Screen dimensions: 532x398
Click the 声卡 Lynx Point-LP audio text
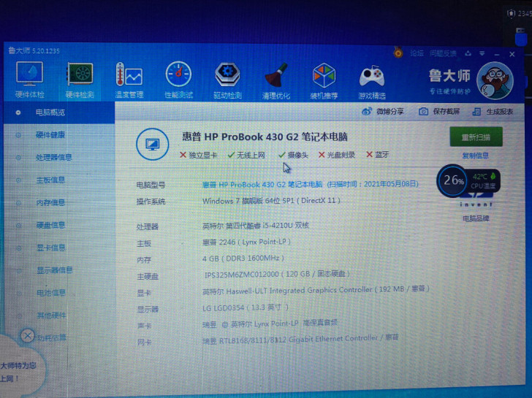tap(270, 324)
